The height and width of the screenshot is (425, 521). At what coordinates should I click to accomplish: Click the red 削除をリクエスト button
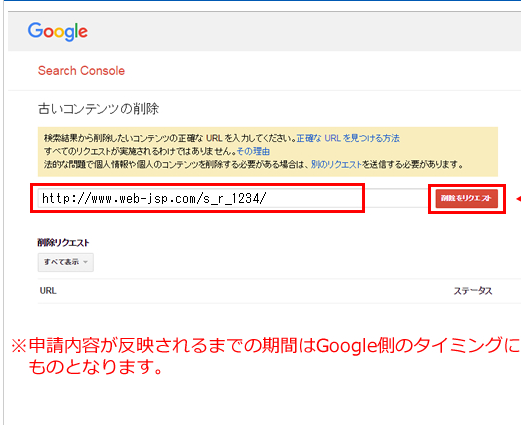coord(466,198)
